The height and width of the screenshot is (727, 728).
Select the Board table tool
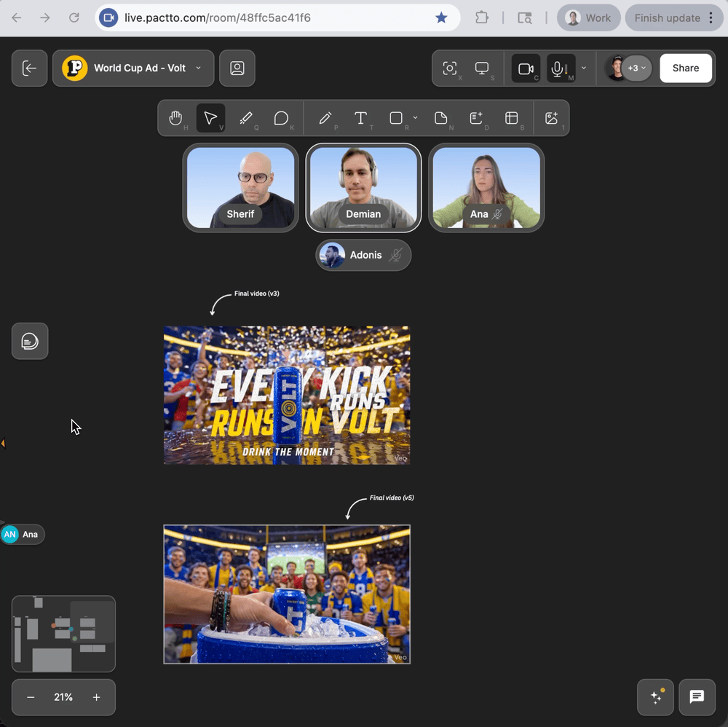[511, 118]
